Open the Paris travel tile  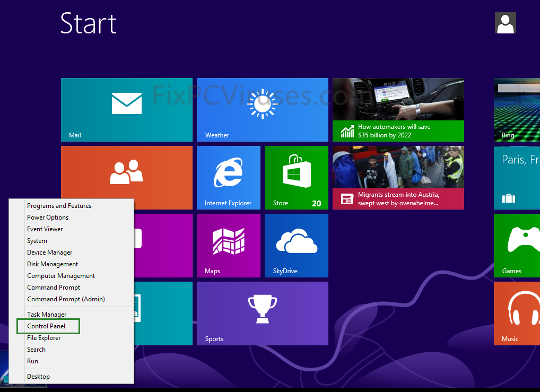(x=517, y=177)
